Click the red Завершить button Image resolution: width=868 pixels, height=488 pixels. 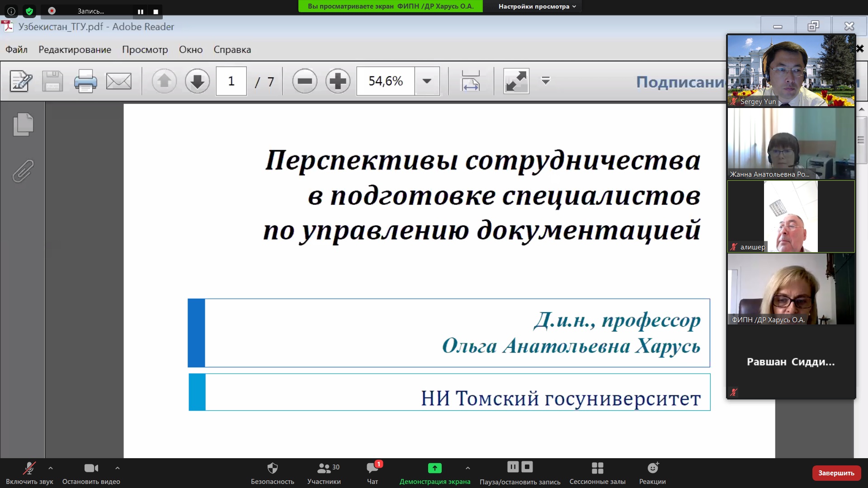[836, 473]
